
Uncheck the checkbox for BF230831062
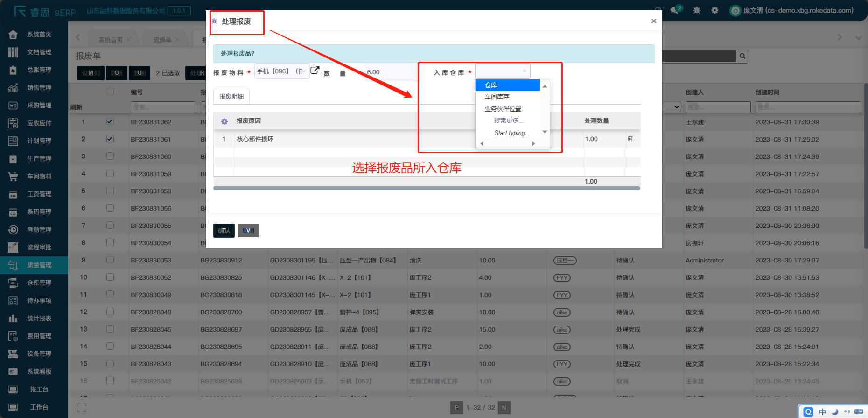pyautogui.click(x=110, y=121)
